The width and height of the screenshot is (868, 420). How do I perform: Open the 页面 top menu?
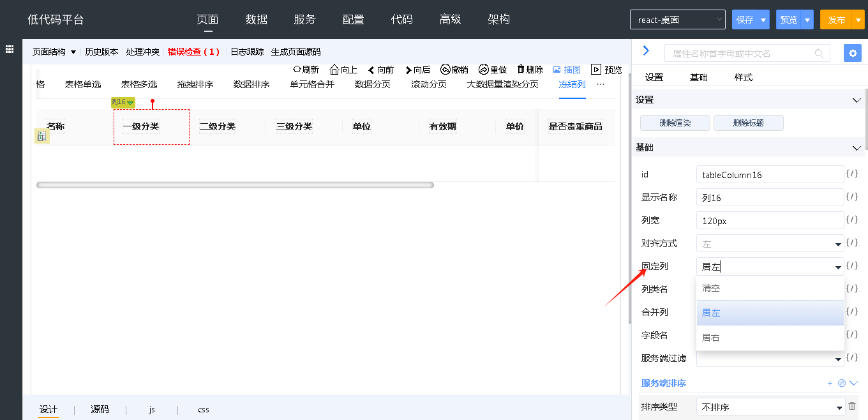pyautogui.click(x=208, y=20)
